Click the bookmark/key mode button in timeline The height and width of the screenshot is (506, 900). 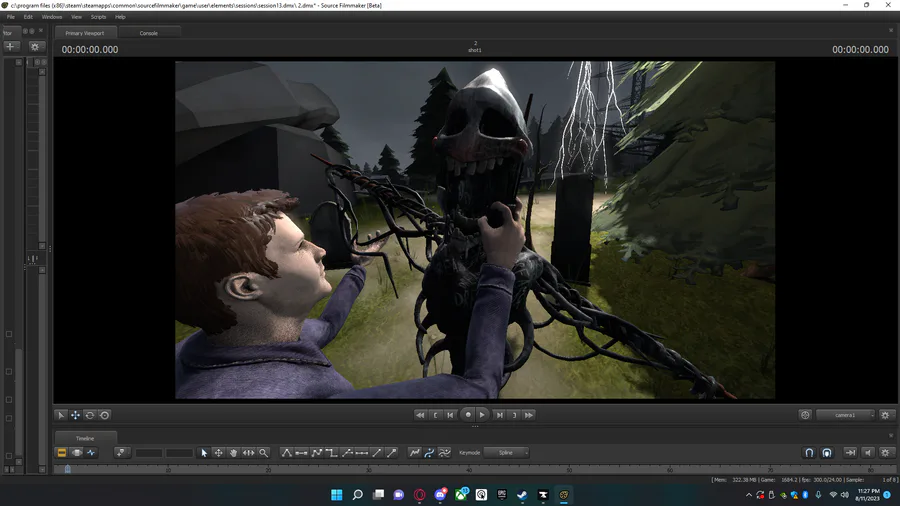[x=121, y=453]
